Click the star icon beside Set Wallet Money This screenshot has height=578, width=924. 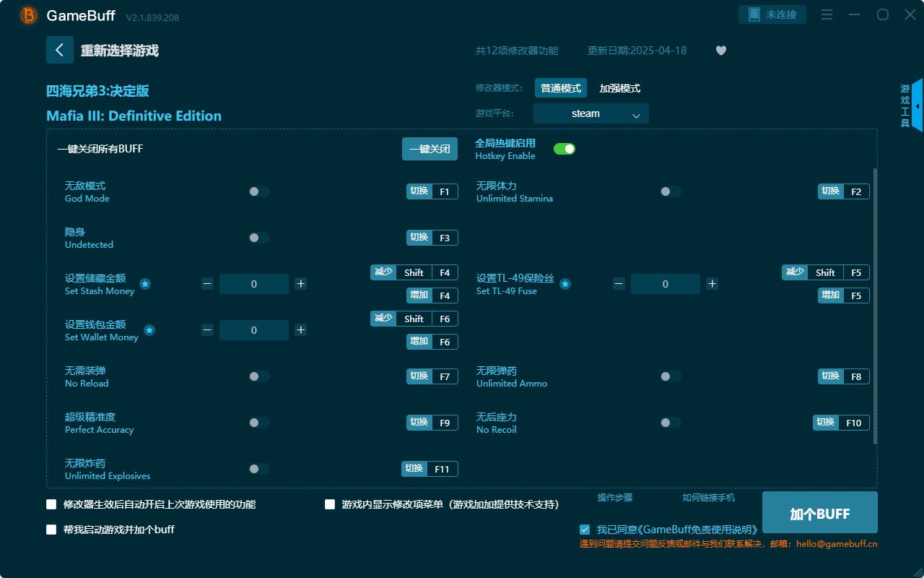[149, 331]
